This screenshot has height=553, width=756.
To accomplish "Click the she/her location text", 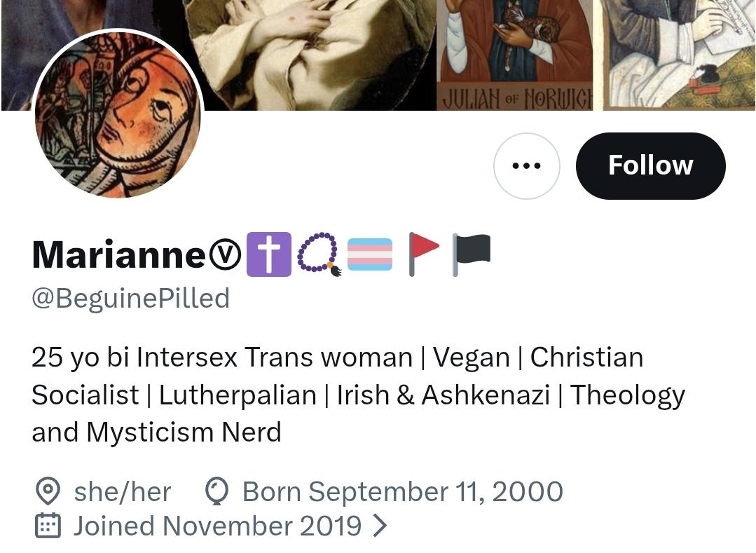I will (122, 492).
